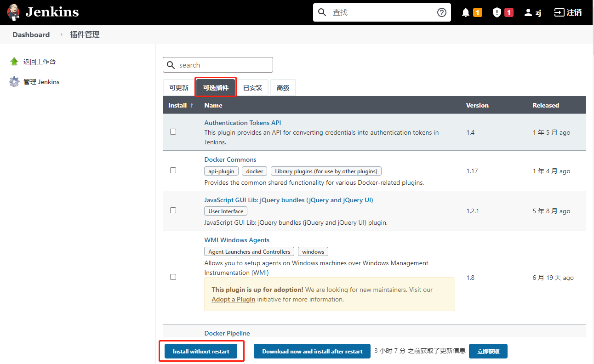Filter by the User Interface tag
The height and width of the screenshot is (364, 594).
(226, 211)
